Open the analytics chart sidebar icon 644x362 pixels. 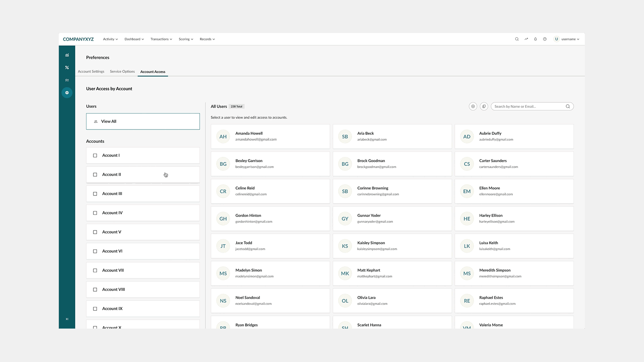[67, 55]
